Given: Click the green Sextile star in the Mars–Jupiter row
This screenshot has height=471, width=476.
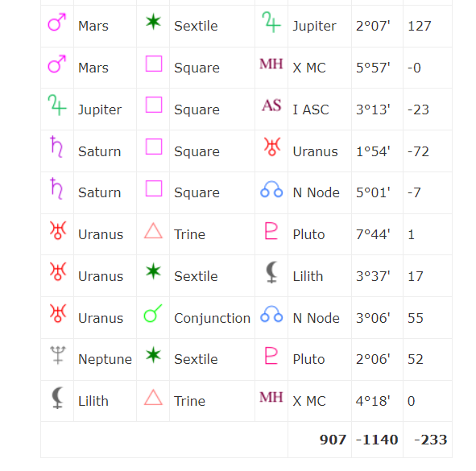Looking at the screenshot, I should point(153,22).
